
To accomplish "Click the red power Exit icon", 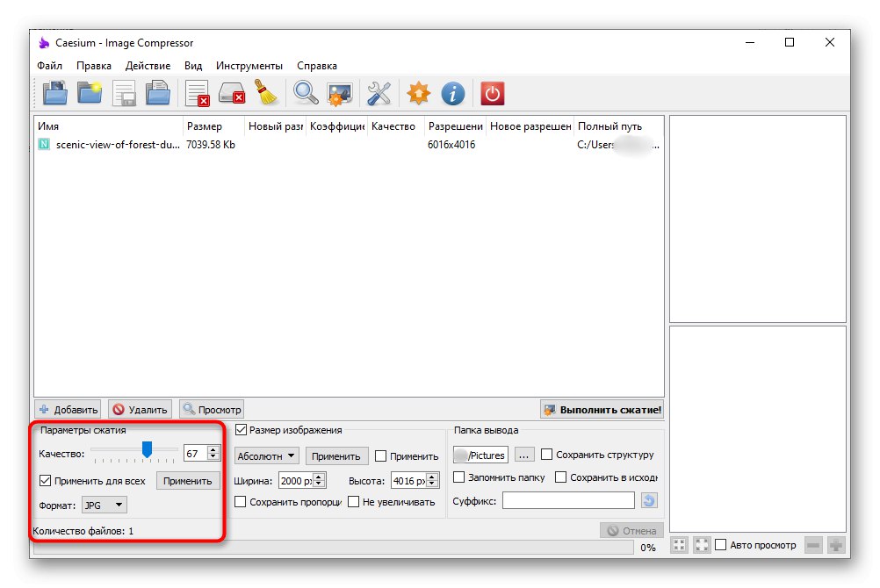I will tap(492, 93).
